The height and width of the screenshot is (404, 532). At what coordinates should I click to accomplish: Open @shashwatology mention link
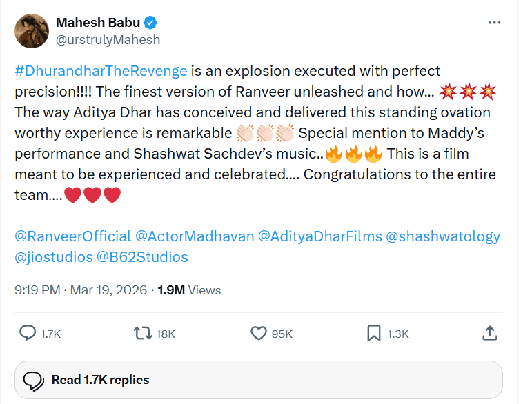pyautogui.click(x=443, y=236)
